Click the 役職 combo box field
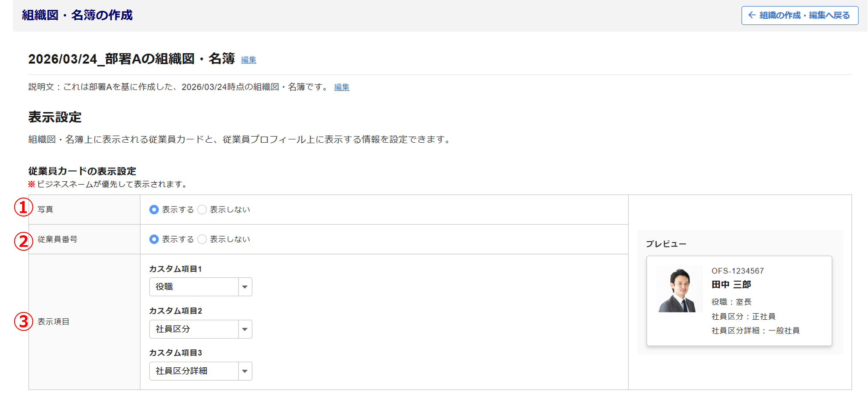Viewport: 868px width, 405px height. pyautogui.click(x=194, y=287)
